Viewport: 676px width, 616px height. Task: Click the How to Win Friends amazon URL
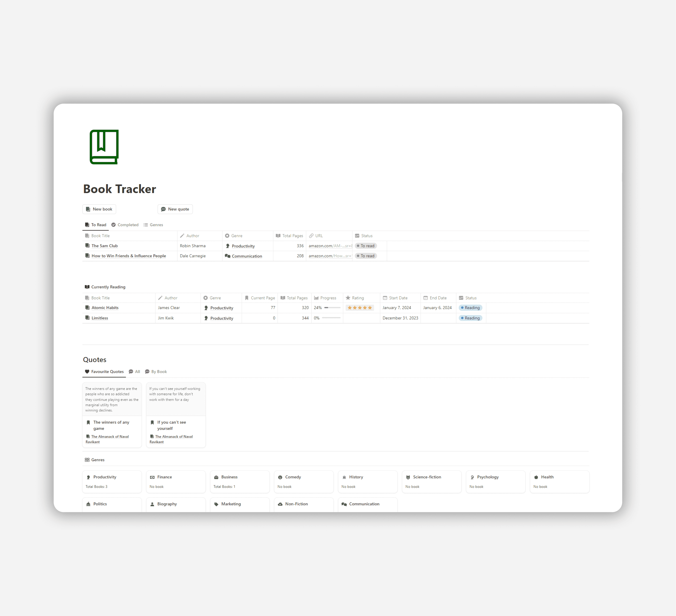coord(330,256)
